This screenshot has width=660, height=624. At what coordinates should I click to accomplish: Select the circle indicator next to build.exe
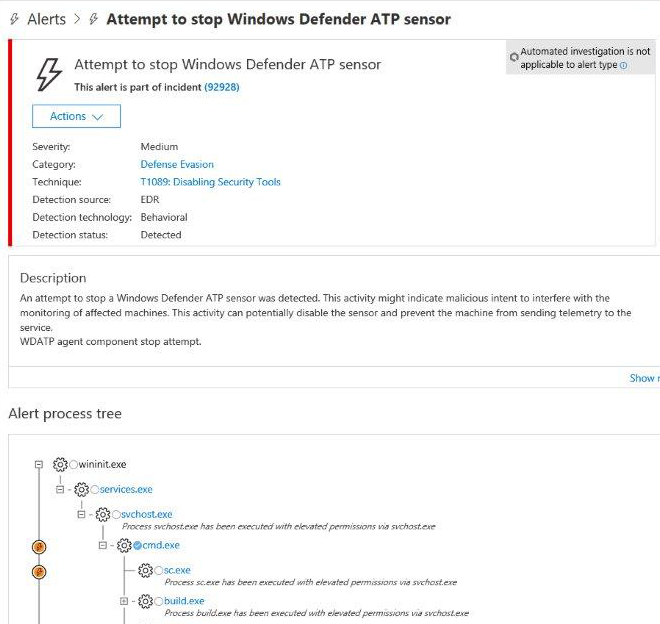[x=158, y=601]
